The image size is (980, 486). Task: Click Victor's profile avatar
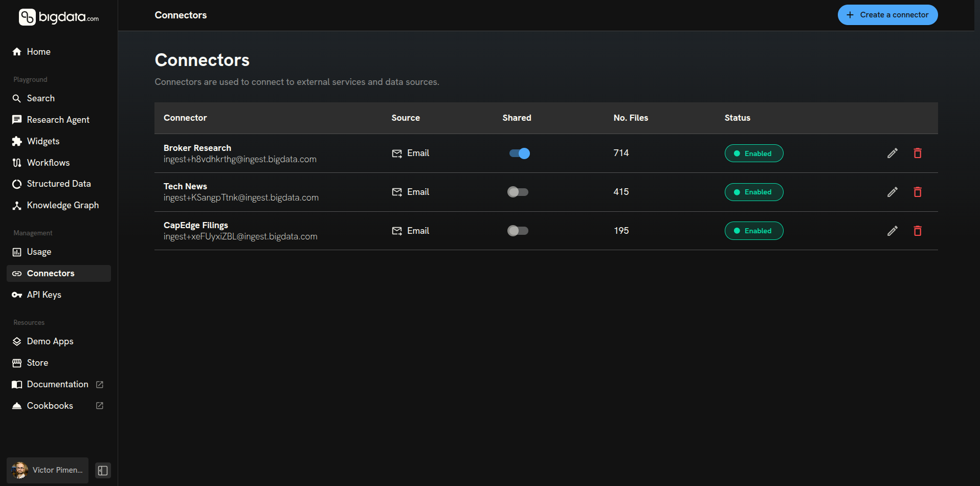click(x=20, y=470)
